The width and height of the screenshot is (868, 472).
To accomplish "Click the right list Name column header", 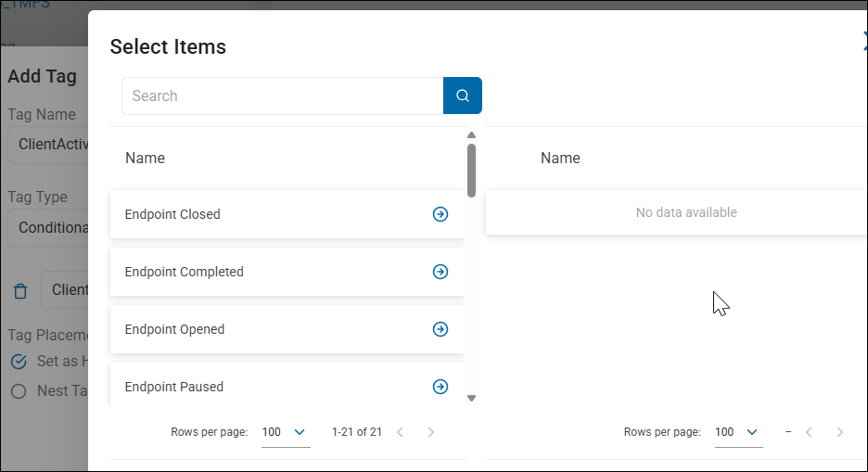I will tap(560, 158).
